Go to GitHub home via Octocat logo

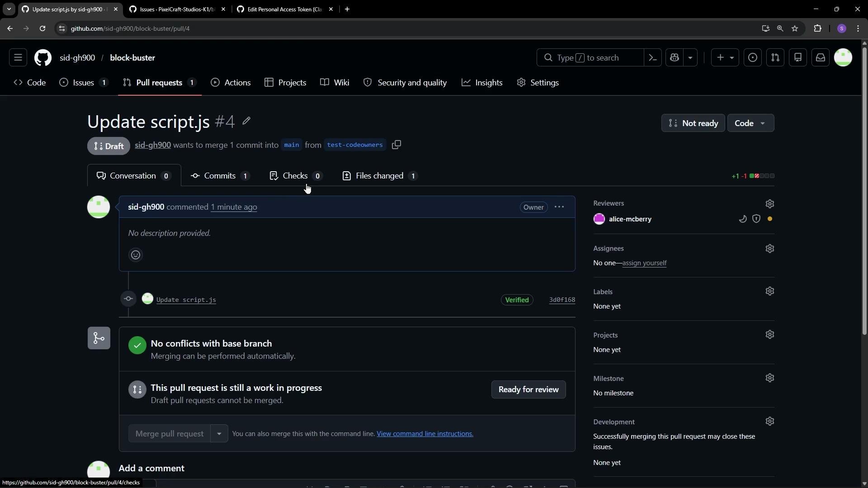(43, 58)
